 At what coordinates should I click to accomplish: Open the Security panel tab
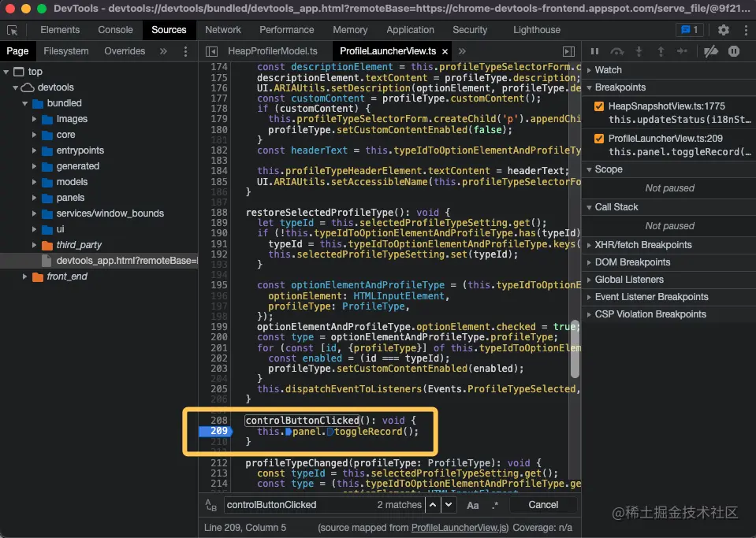tap(470, 30)
